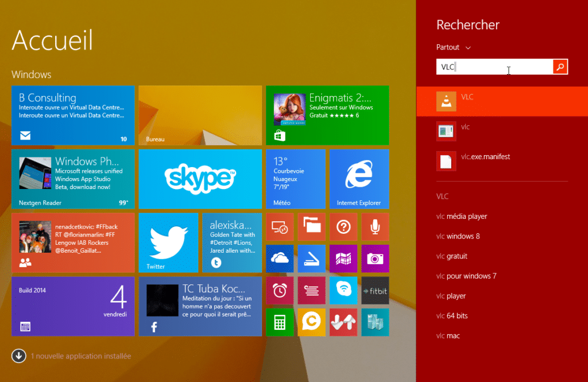The image size is (588, 382).
Task: Open the Help question mark tile
Action: click(x=343, y=227)
